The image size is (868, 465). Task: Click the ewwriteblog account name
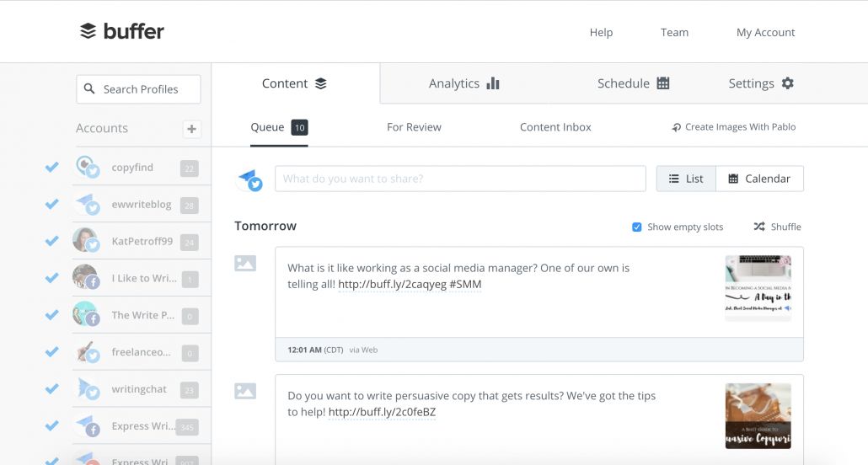142,204
